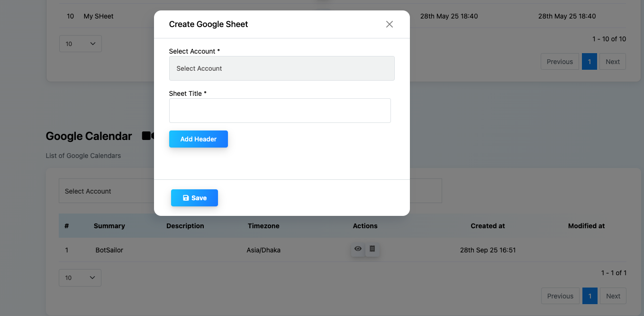This screenshot has height=316, width=644.
Task: Close the Create Google Sheet dialog
Action: pos(389,24)
